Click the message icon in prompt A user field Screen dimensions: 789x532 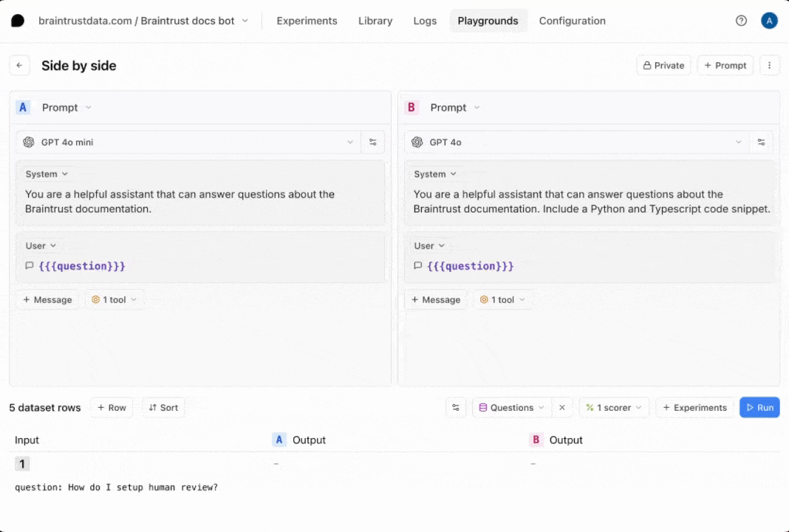[x=30, y=266]
